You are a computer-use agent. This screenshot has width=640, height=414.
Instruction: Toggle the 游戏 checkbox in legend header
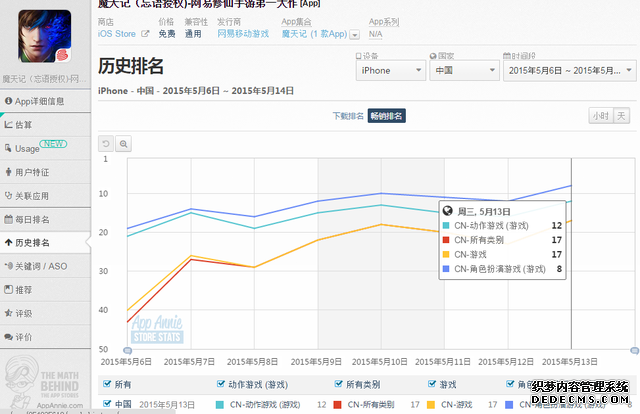coord(432,384)
